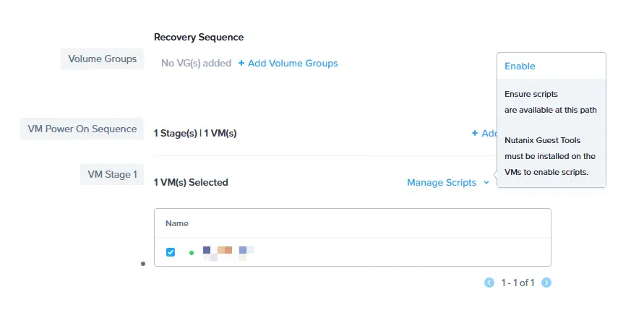Viewport: 644px width, 323px height.
Task: Click the partially hidden Add stage link
Action: click(489, 133)
